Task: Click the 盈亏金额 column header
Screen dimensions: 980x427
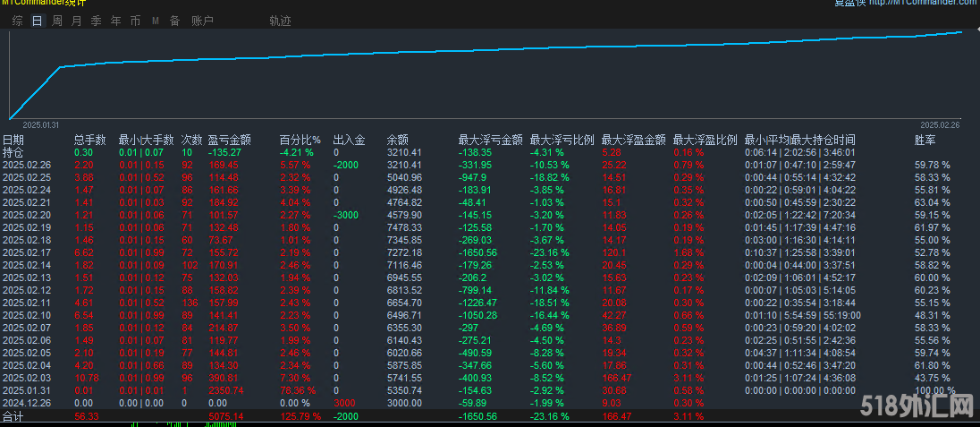Action: pos(230,140)
